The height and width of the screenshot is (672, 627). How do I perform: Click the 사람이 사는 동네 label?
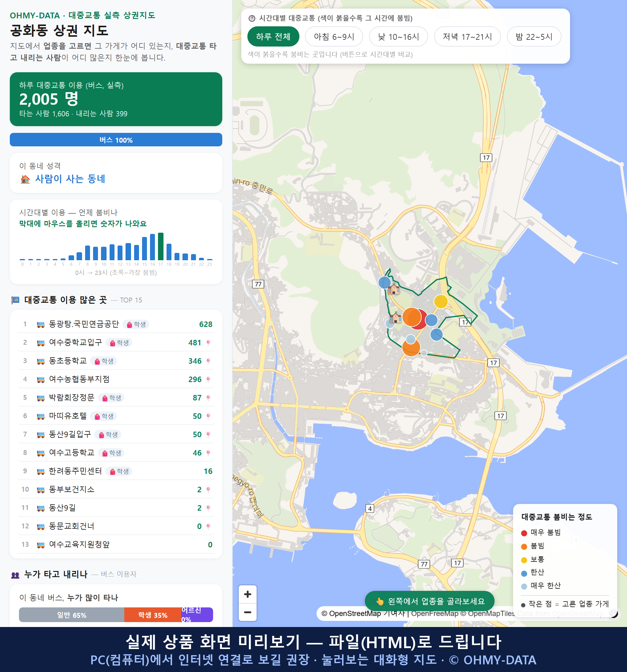(70, 179)
